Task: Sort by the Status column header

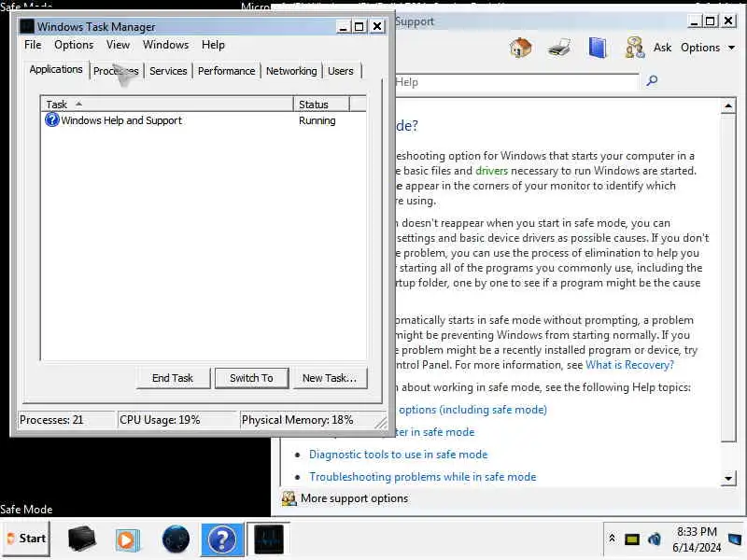Action: [321, 105]
